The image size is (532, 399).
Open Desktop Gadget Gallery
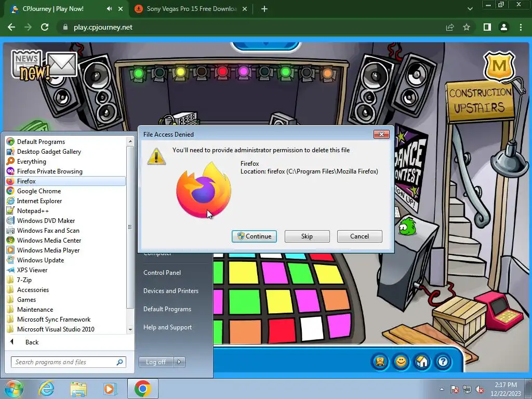coord(49,151)
